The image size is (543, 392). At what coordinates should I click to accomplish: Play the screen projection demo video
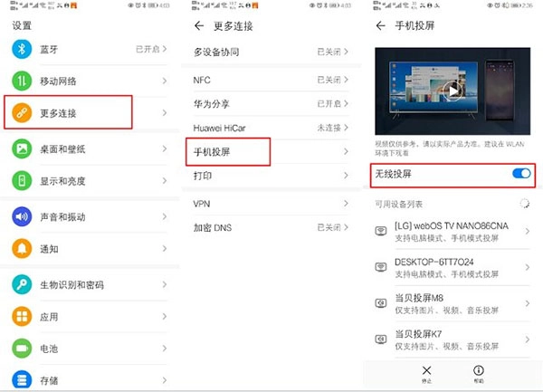coord(453,91)
